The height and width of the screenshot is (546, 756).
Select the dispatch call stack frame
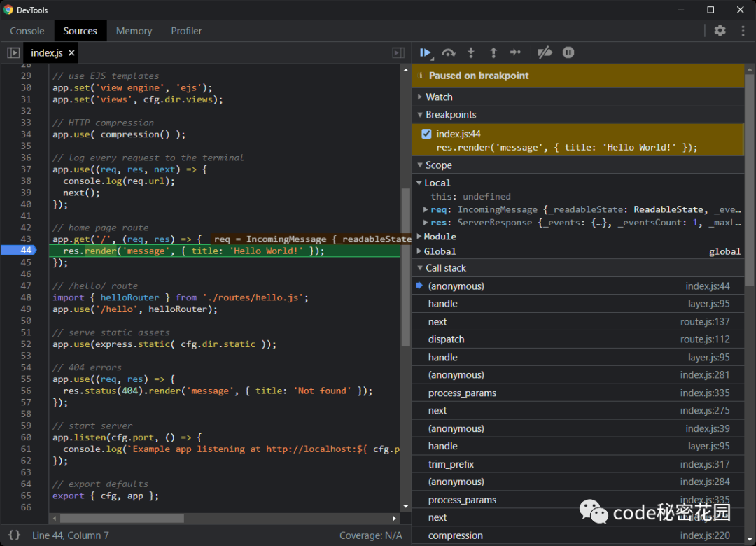pyautogui.click(x=447, y=339)
